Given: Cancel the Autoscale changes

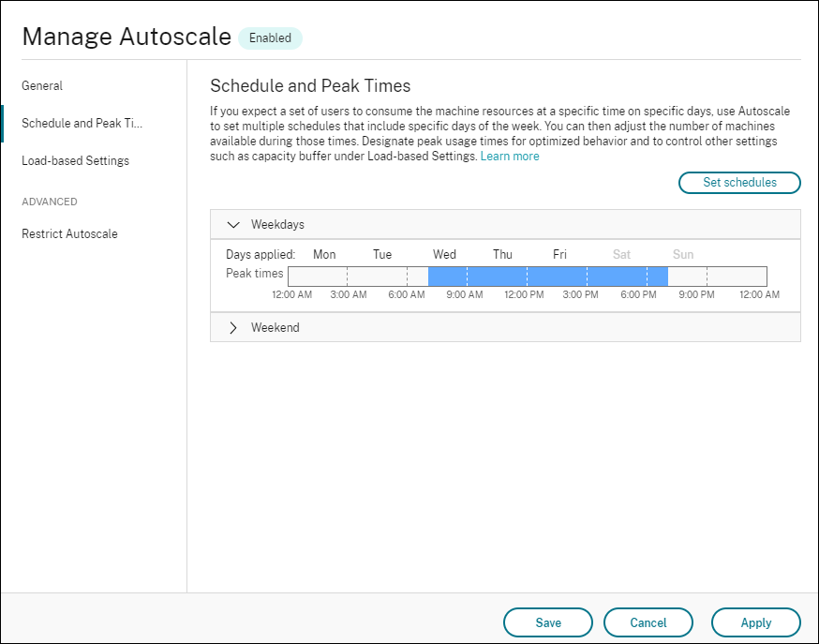Looking at the screenshot, I should 648,622.
